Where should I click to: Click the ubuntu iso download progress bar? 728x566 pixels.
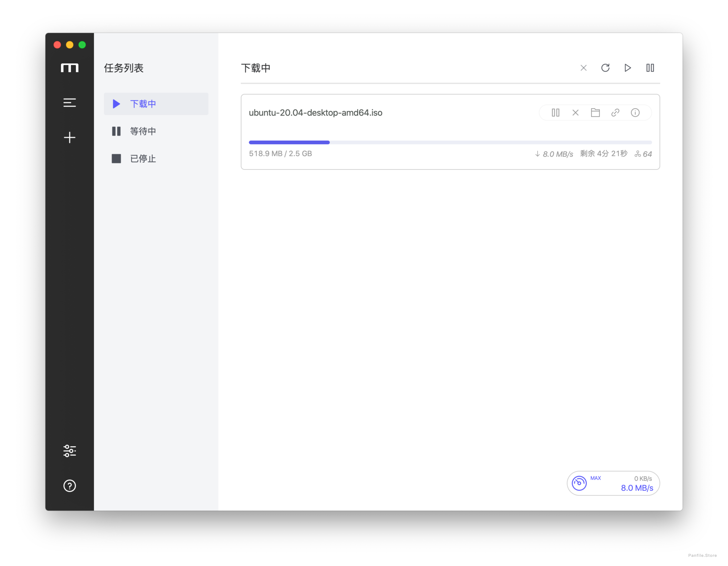coord(450,142)
